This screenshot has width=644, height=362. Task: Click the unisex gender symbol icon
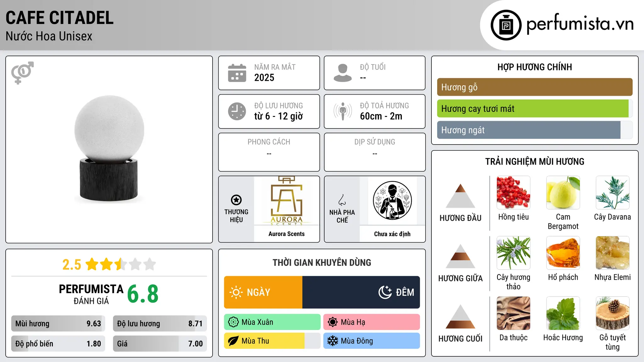point(22,73)
